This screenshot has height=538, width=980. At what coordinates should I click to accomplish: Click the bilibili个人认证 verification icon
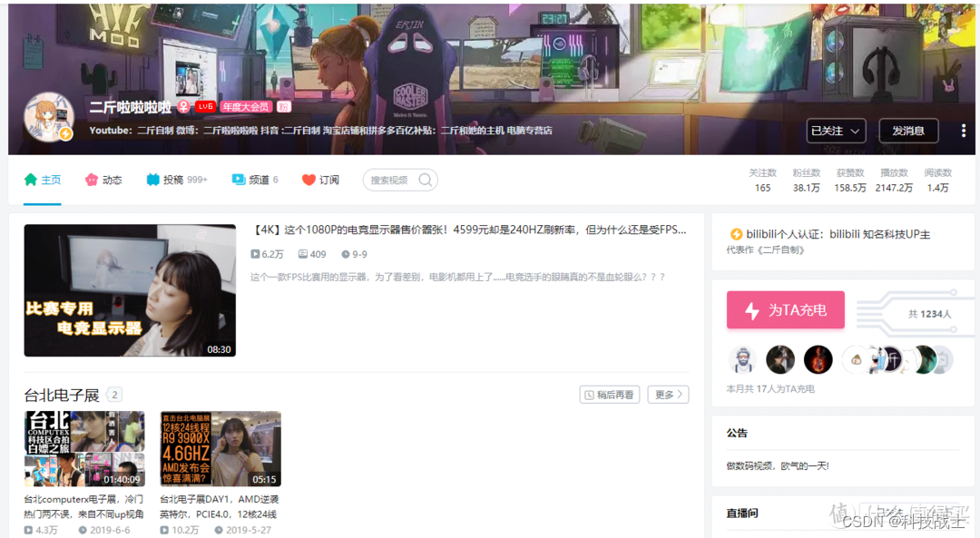coord(736,234)
